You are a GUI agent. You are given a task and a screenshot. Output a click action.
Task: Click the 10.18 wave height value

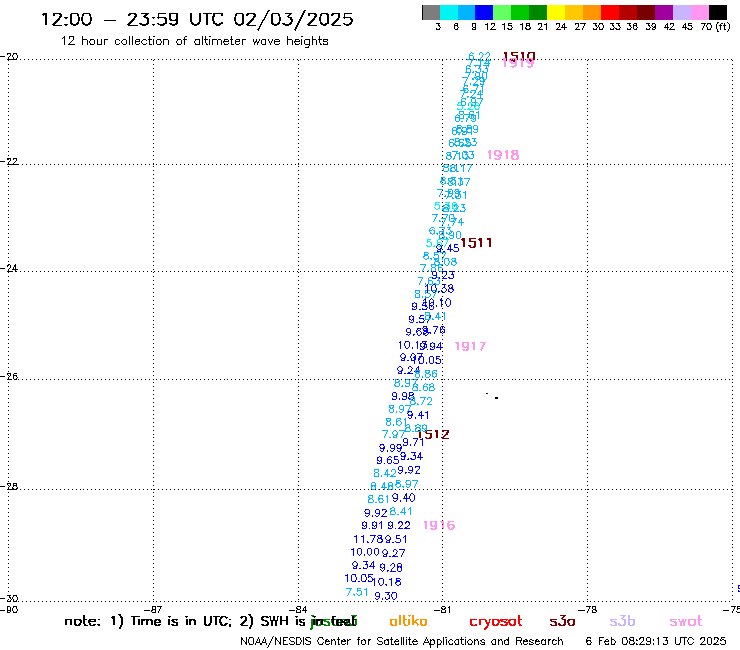click(x=387, y=582)
